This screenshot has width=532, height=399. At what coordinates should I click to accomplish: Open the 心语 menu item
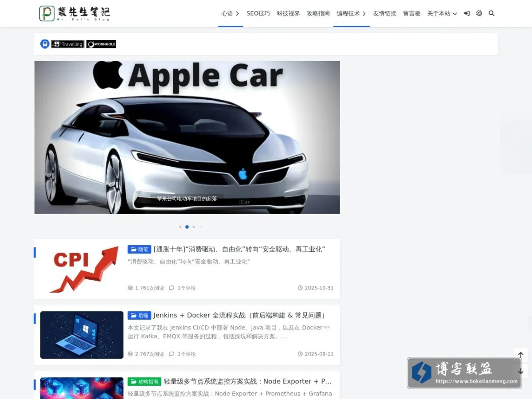(227, 13)
